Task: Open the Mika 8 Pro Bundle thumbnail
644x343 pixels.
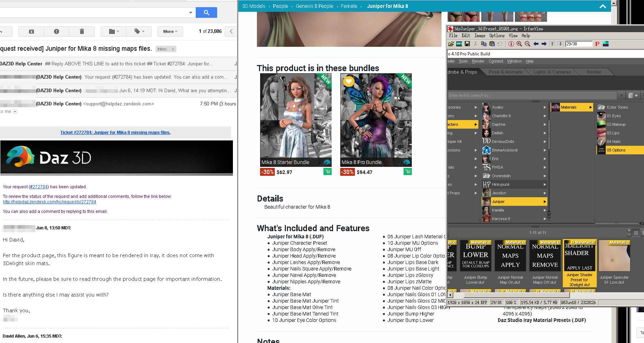Action: [376, 120]
